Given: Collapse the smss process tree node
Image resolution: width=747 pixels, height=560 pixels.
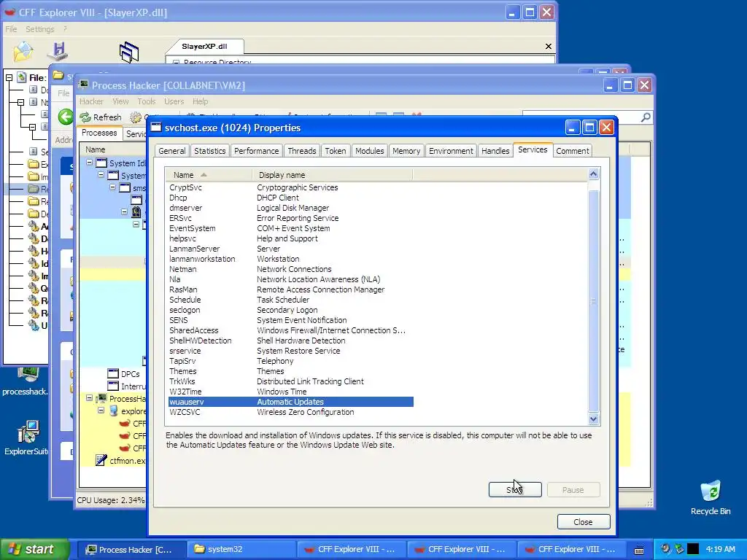Looking at the screenshot, I should click(x=113, y=187).
